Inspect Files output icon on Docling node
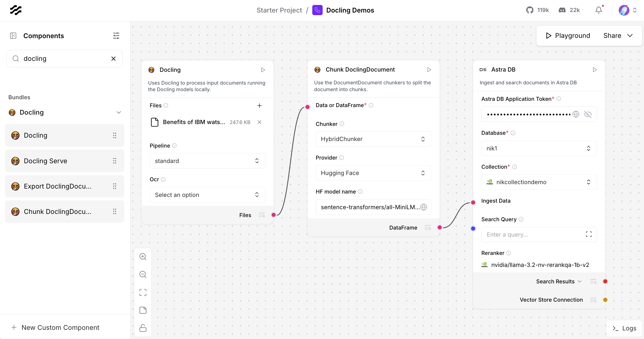Image resolution: width=644 pixels, height=339 pixels. click(261, 215)
